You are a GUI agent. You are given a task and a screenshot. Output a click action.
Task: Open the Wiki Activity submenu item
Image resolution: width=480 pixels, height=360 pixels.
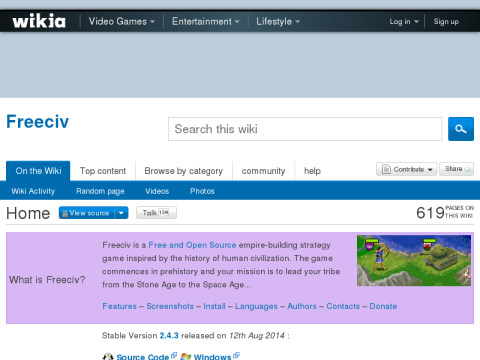pyautogui.click(x=33, y=191)
